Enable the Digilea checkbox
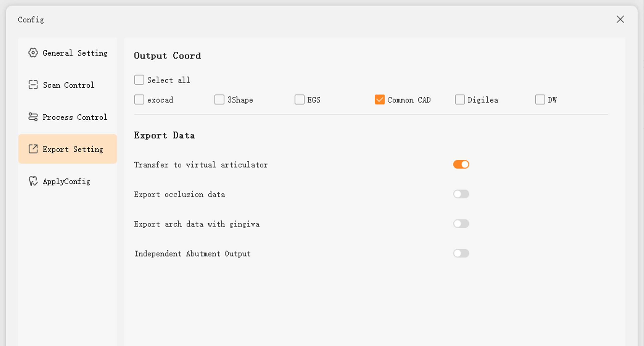Viewport: 644px width, 346px height. (460, 100)
